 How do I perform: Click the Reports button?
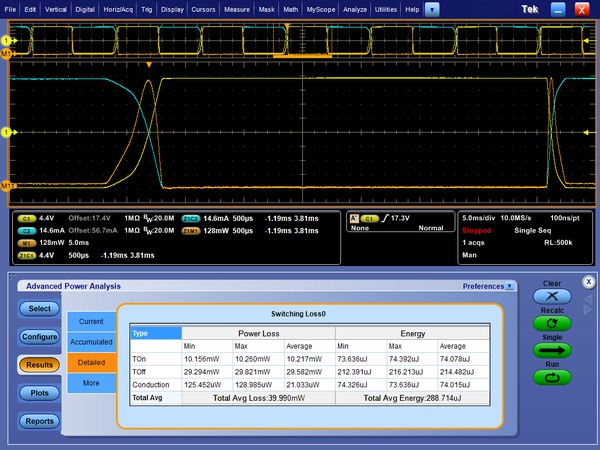(39, 421)
